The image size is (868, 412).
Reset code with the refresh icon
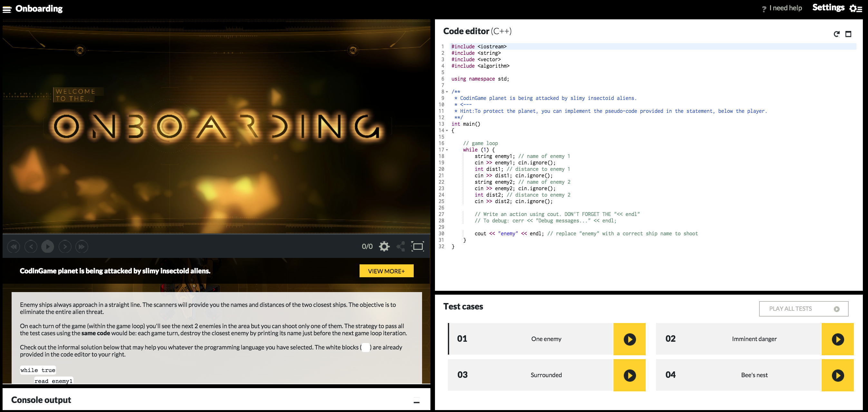coord(836,34)
